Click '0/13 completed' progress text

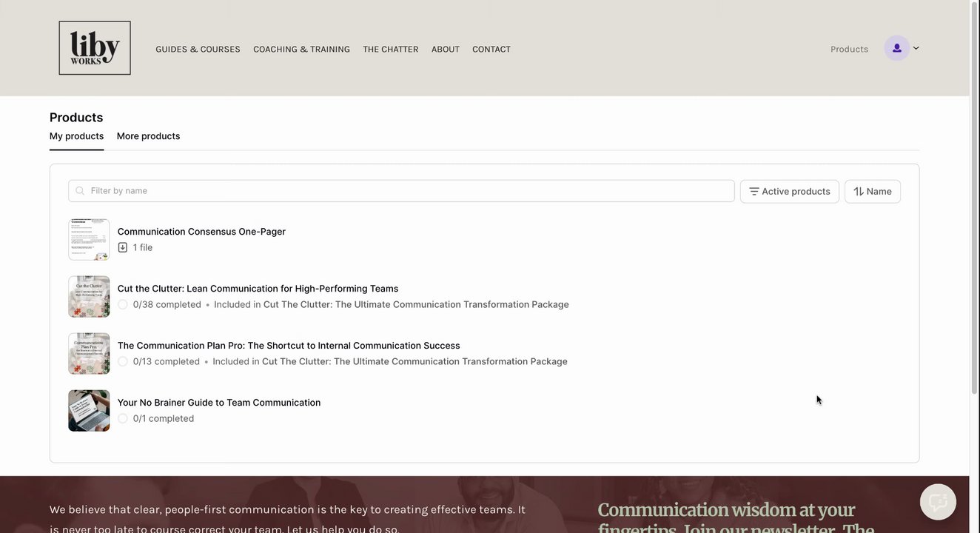(167, 361)
